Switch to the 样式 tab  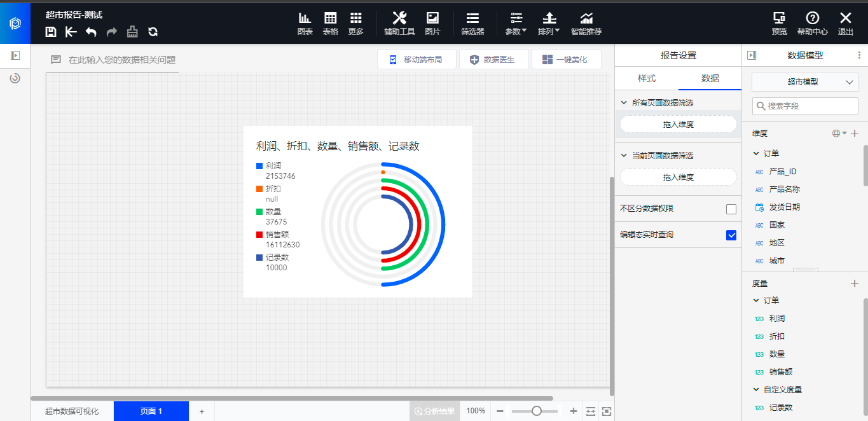[x=647, y=78]
